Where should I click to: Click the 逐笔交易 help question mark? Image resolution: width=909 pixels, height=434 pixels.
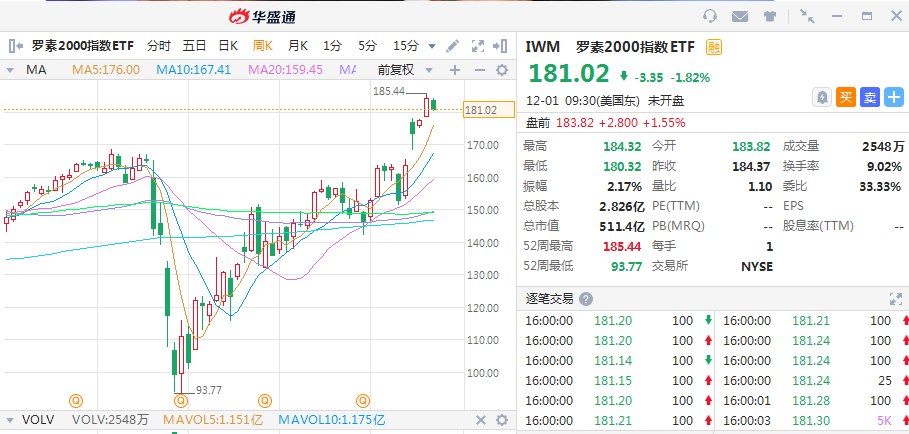pos(586,299)
